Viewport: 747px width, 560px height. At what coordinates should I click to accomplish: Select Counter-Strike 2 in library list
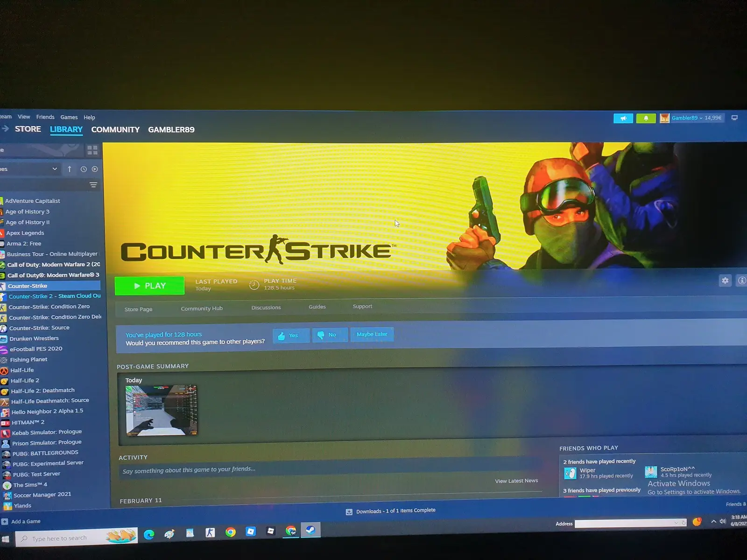pyautogui.click(x=51, y=296)
